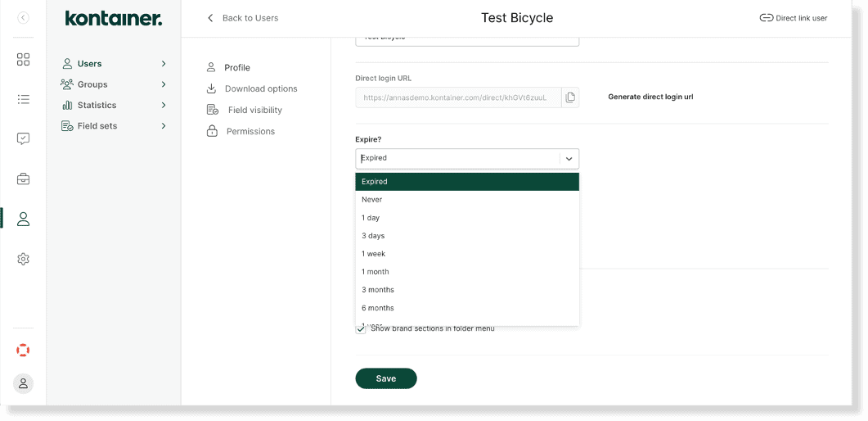868x421 pixels.
Task: Choose 6 months from the Expire list
Action: click(467, 307)
